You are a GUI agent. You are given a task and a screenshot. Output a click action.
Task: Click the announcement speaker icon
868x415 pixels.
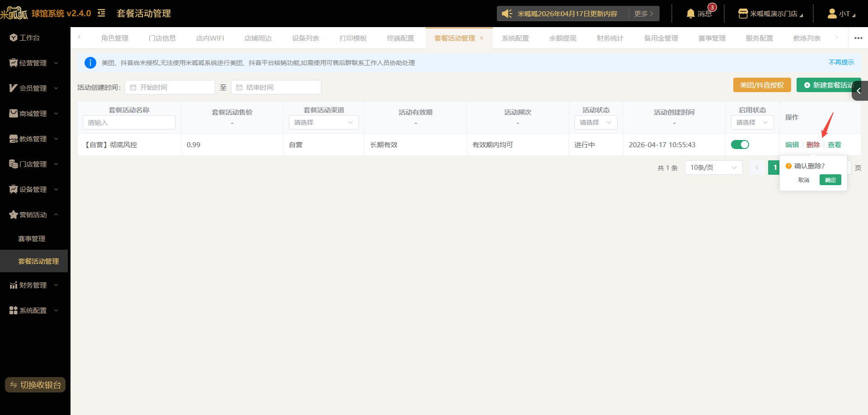click(507, 14)
